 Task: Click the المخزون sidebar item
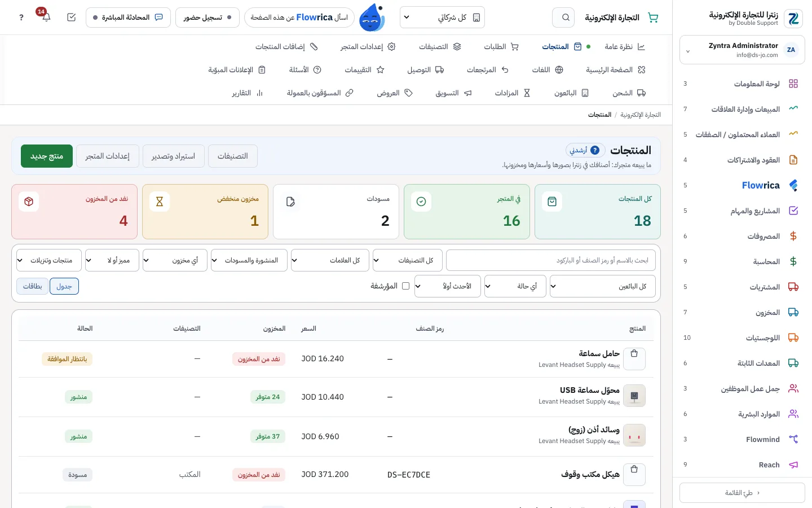[742, 312]
